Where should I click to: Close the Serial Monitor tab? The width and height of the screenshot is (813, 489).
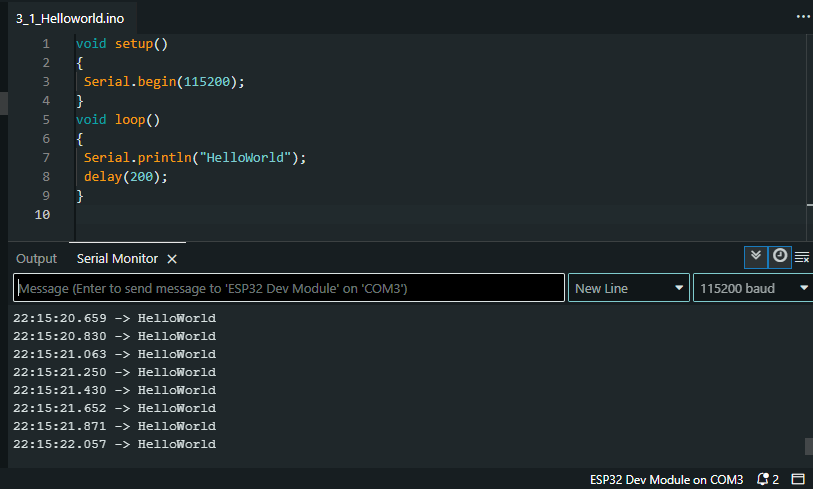[x=172, y=259]
